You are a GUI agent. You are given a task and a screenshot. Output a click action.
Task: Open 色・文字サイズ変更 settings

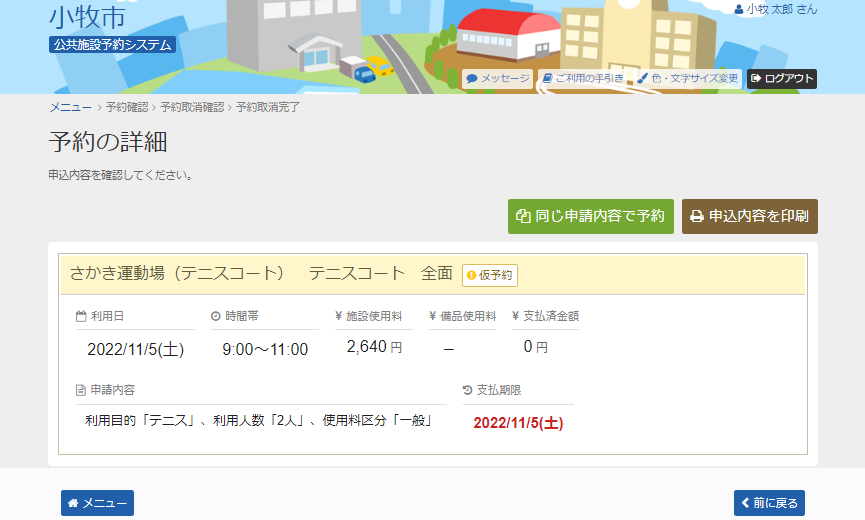click(x=687, y=78)
